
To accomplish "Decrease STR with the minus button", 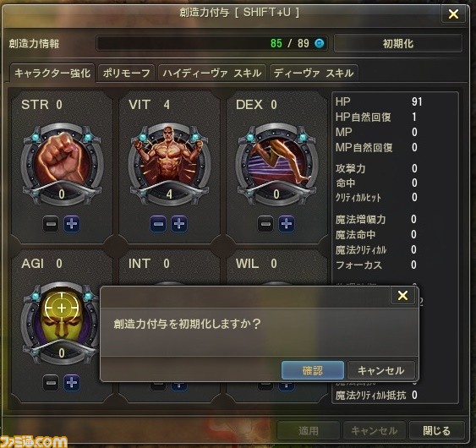I will 51,224.
